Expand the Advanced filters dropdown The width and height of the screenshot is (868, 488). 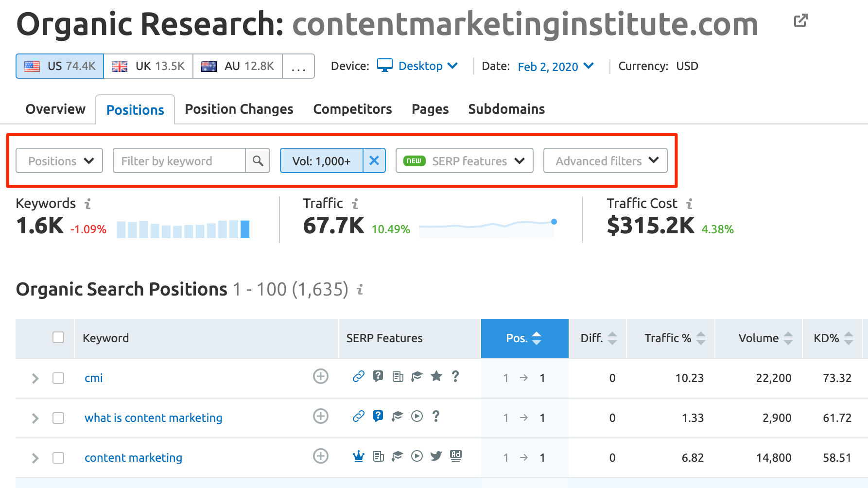pyautogui.click(x=605, y=161)
